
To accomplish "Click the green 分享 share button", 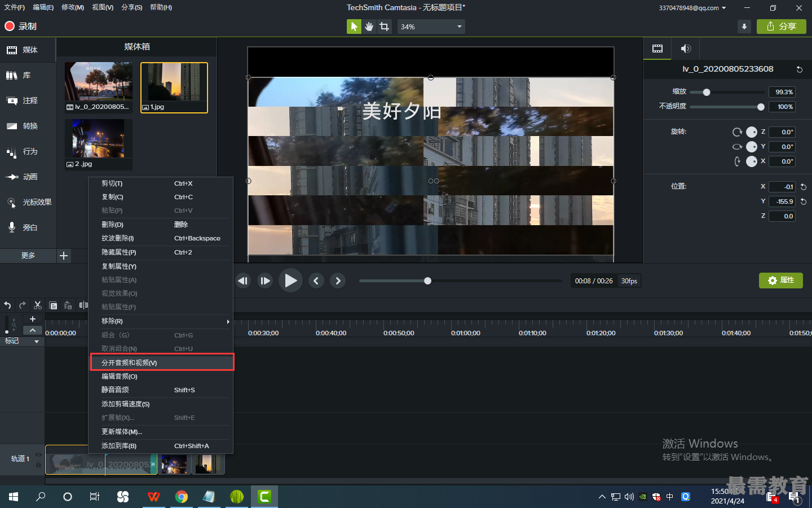I will click(x=782, y=27).
